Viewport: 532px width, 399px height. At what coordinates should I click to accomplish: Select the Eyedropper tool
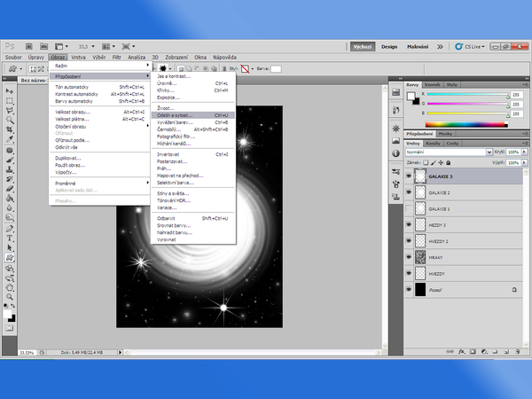[x=11, y=140]
